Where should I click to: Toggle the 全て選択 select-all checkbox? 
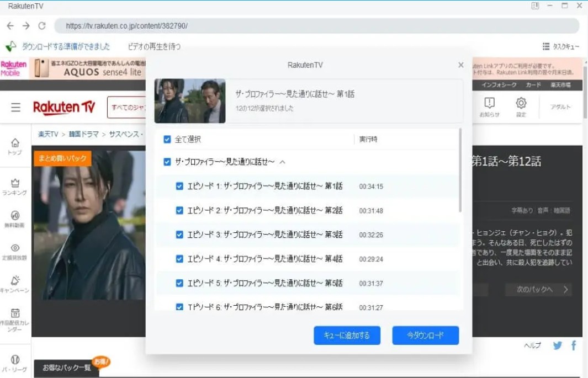click(167, 140)
